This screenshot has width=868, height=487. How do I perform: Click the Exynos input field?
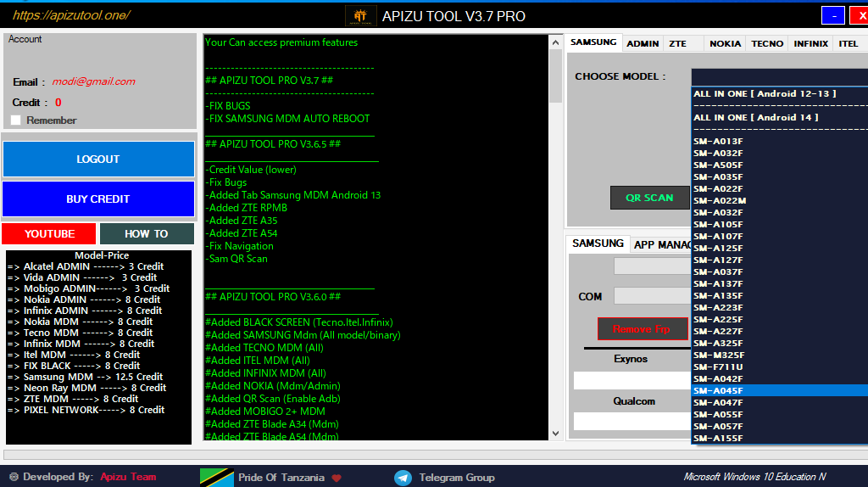(x=632, y=381)
